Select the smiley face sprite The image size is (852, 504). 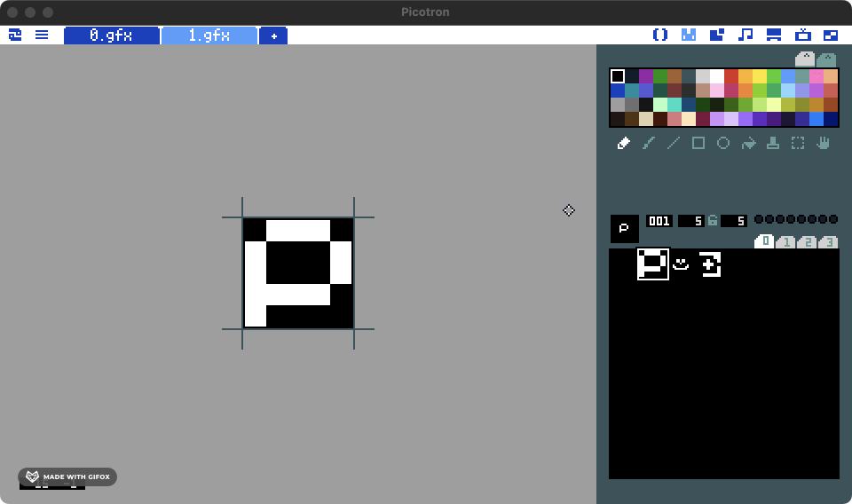pyautogui.click(x=681, y=264)
